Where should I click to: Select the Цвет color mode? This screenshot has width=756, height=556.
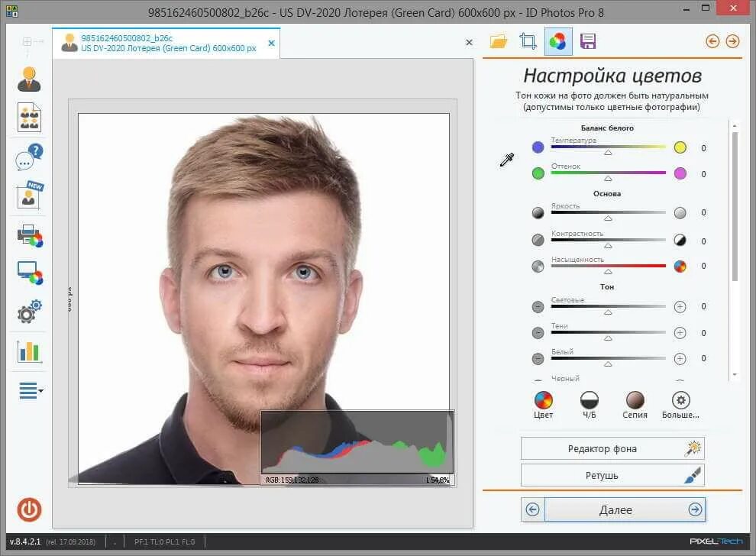(544, 405)
